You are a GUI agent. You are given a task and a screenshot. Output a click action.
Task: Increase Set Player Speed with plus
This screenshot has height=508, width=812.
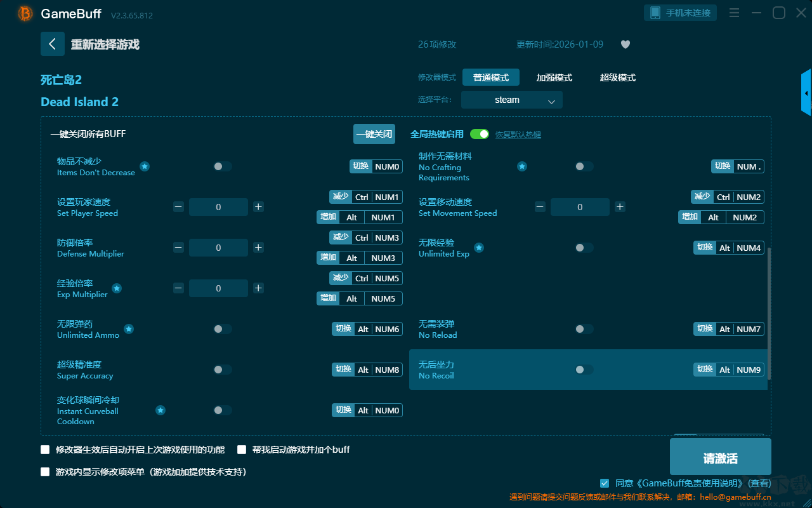(258, 207)
